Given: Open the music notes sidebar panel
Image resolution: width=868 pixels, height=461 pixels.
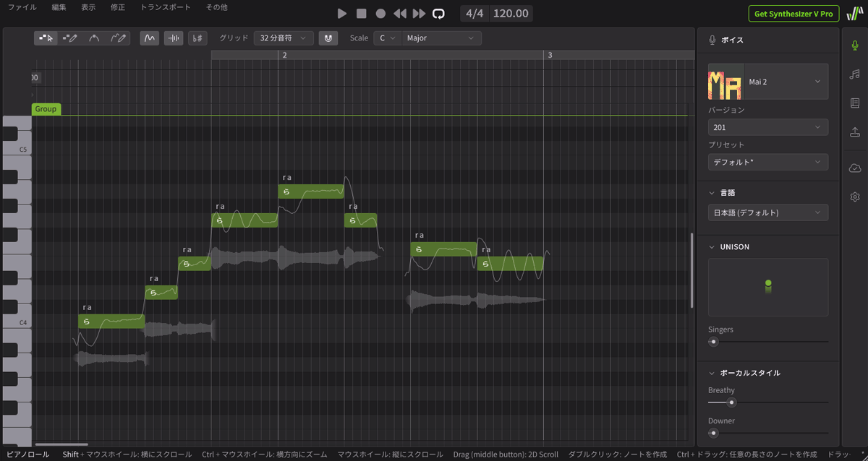Looking at the screenshot, I should point(854,74).
